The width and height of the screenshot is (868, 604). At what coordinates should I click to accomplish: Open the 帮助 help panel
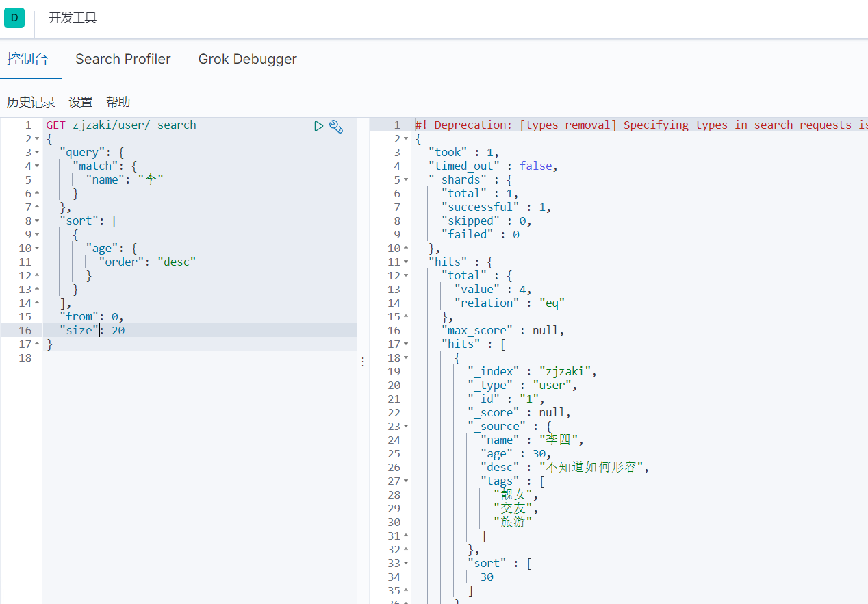pyautogui.click(x=118, y=102)
